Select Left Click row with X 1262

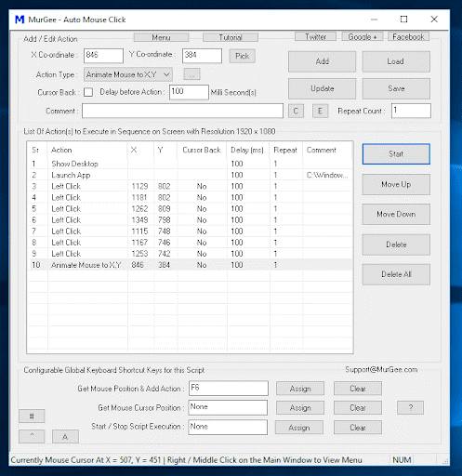(190, 208)
